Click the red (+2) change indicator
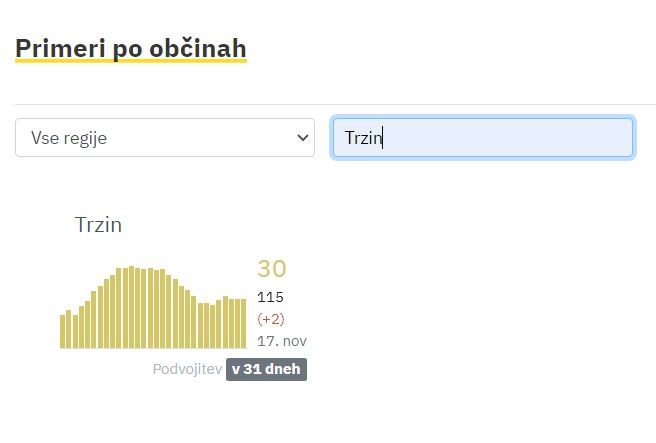Image resolution: width=656 pixels, height=443 pixels. click(271, 319)
